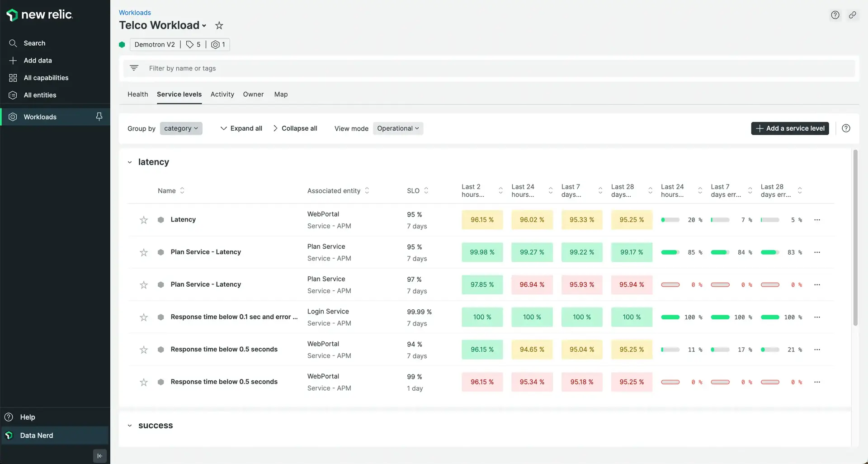This screenshot has width=868, height=464.
Task: Open the Operational view mode dropdown
Action: [x=398, y=128]
